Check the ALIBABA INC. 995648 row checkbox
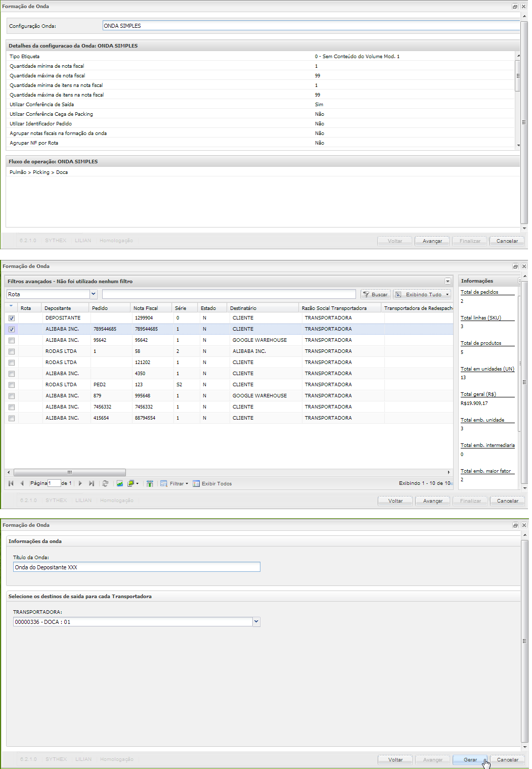This screenshot has width=532, height=769. click(12, 396)
